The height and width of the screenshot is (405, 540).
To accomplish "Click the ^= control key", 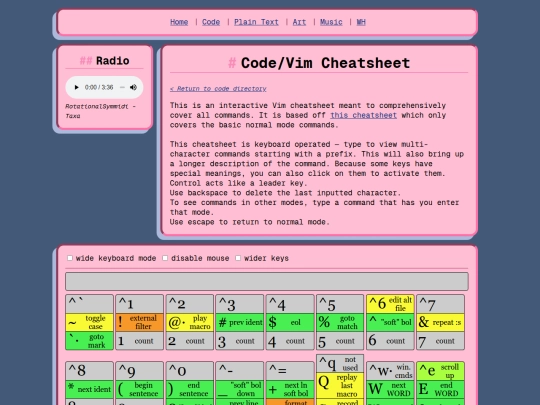I will coord(290,371).
